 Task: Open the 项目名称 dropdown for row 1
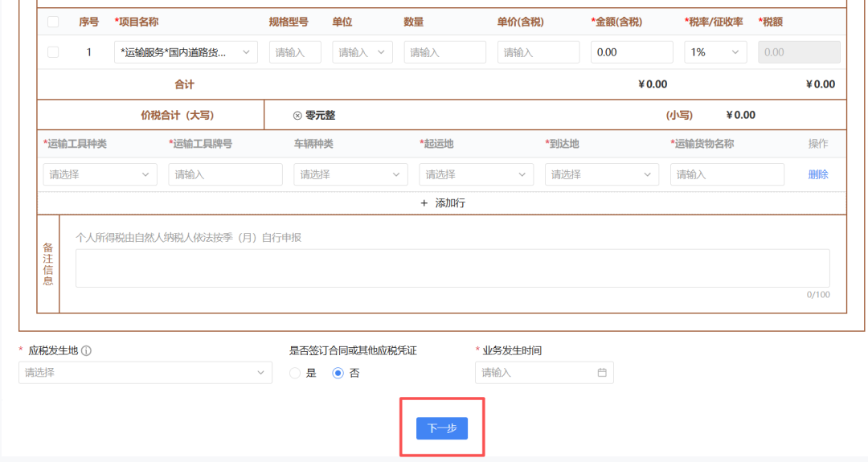click(186, 52)
